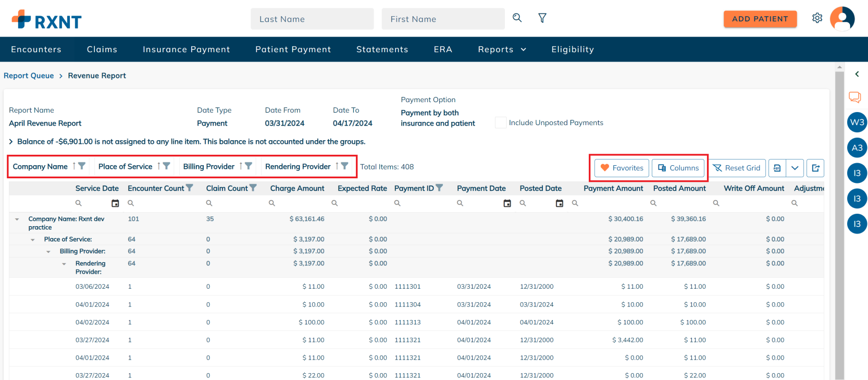Open the patient search filter funnel
Image resolution: width=868 pixels, height=380 pixels.
[542, 18]
